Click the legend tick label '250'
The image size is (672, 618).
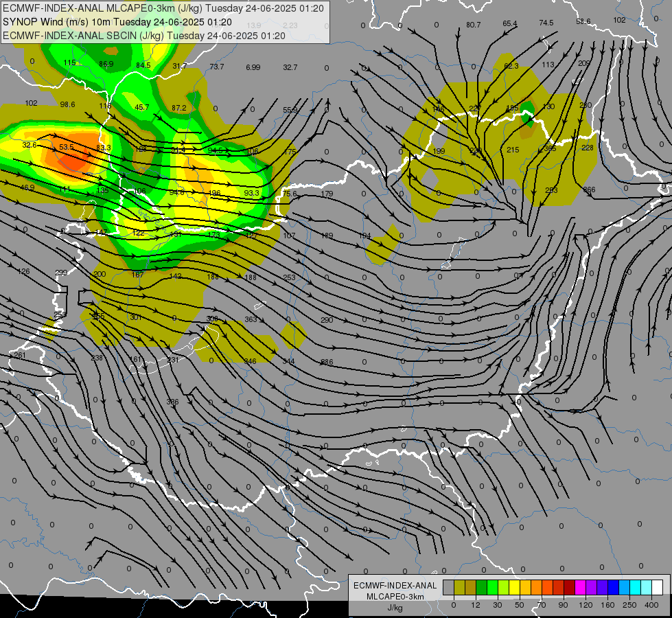[x=629, y=605]
